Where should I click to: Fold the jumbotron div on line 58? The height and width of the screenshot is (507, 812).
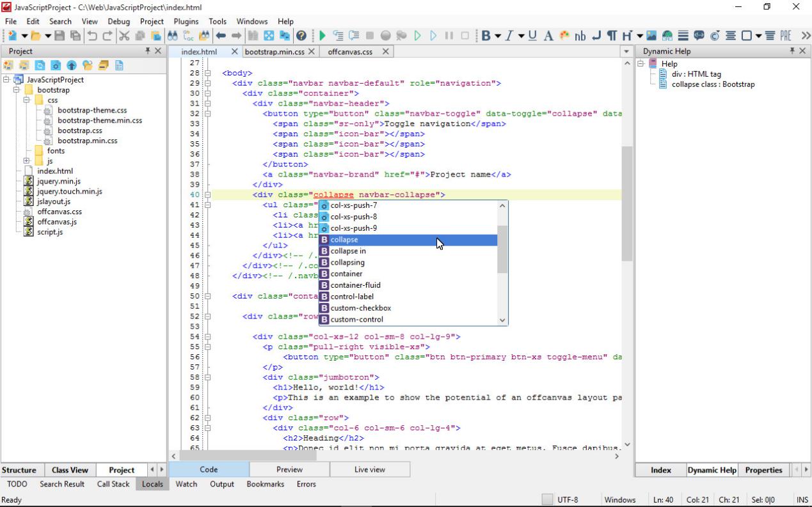coord(208,377)
